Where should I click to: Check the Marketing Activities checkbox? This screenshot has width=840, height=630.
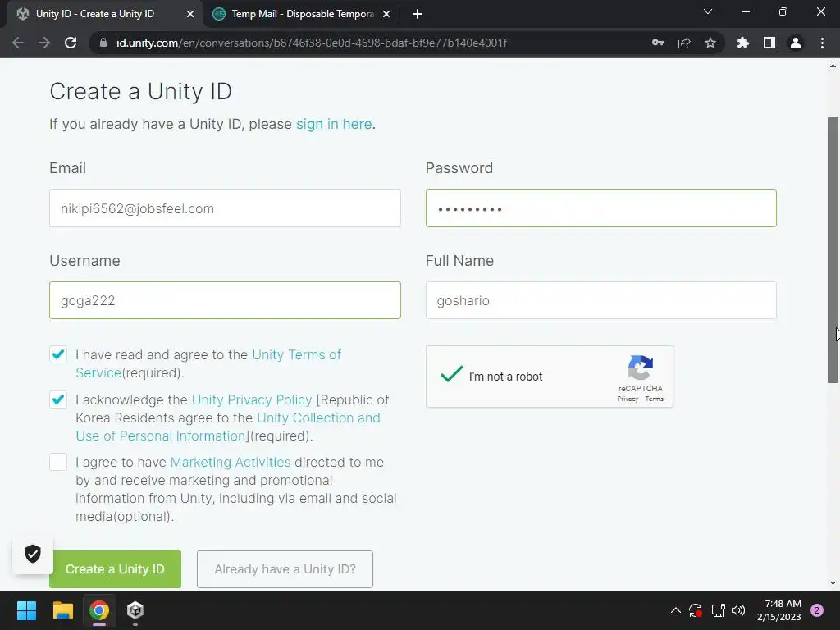(x=58, y=461)
